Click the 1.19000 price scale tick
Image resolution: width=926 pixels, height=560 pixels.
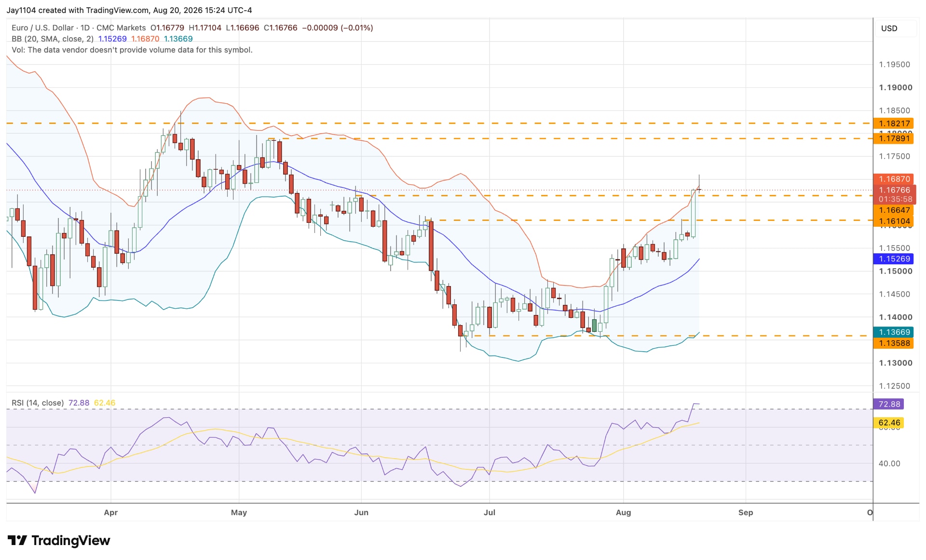pyautogui.click(x=896, y=88)
